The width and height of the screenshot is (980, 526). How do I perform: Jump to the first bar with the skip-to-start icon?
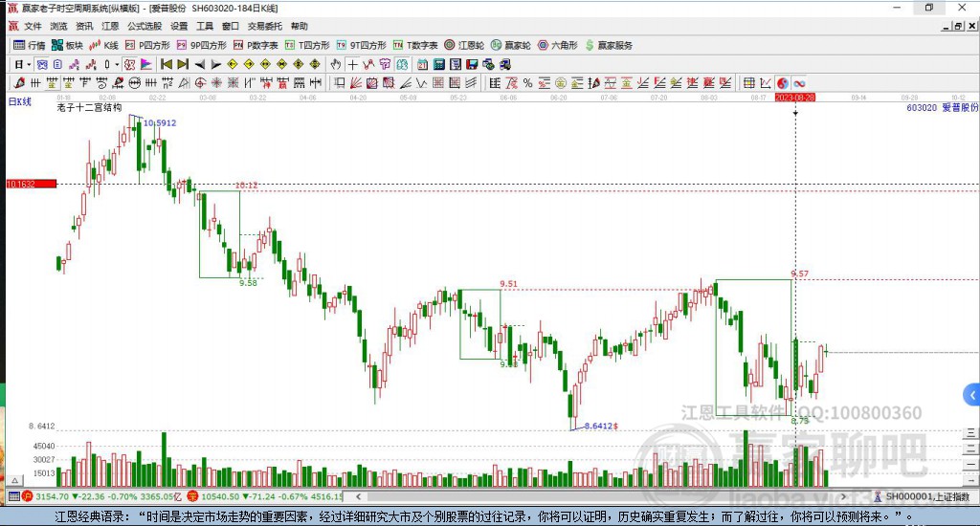pyautogui.click(x=167, y=64)
